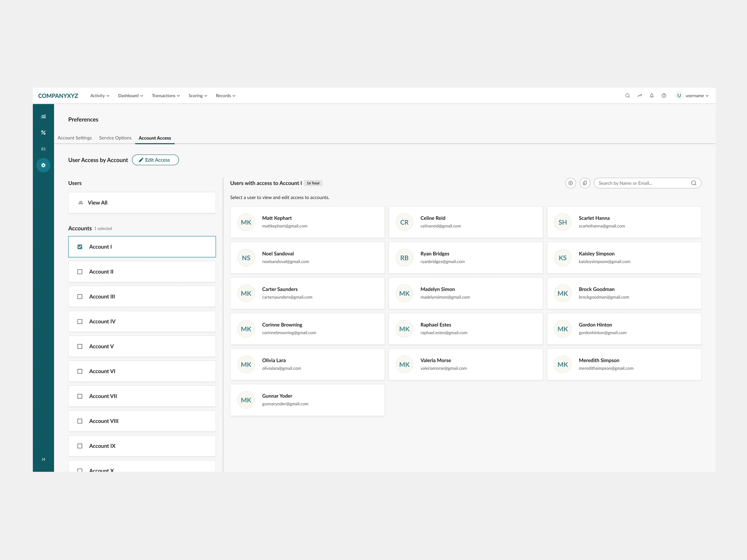Screen dimensions: 747x560
Task: Open the percent sidebar icon
Action: (43, 133)
